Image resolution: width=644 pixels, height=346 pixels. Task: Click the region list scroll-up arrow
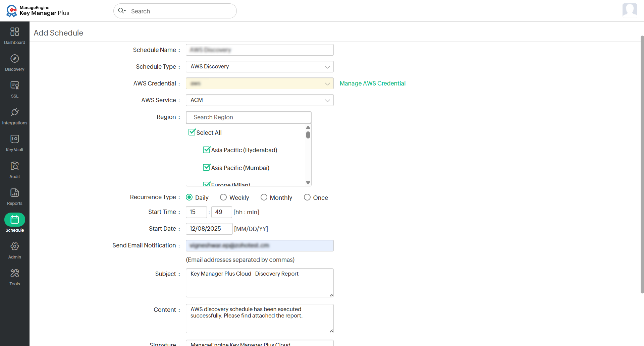[308, 127]
